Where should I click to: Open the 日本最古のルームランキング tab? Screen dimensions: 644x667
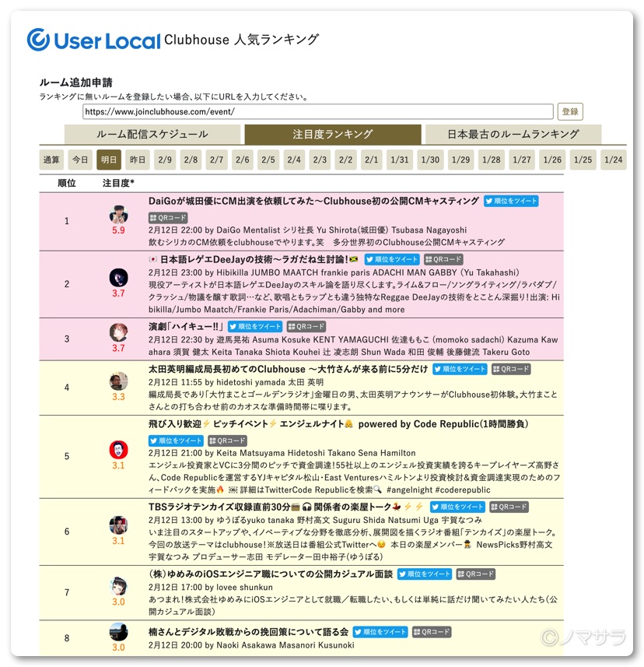513,135
